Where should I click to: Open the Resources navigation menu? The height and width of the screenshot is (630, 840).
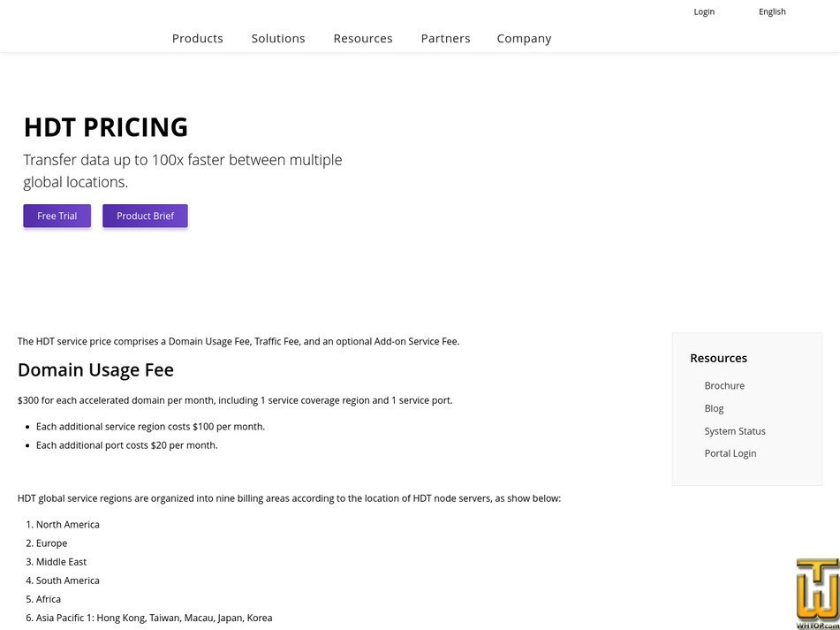[363, 39]
